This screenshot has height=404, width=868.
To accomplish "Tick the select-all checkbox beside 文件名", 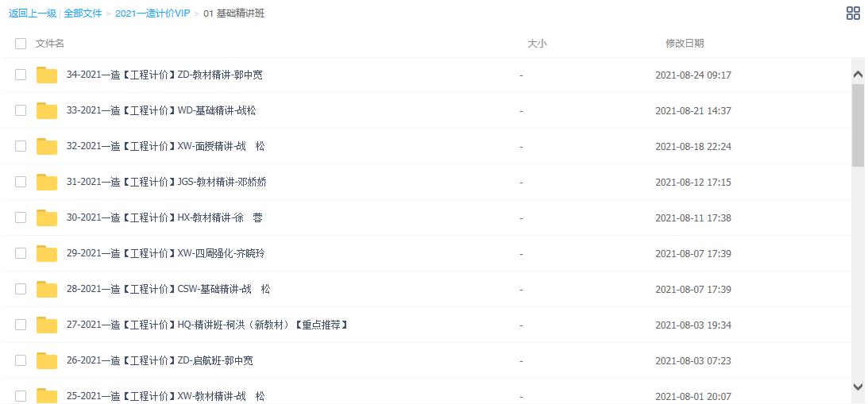I will pos(21,44).
